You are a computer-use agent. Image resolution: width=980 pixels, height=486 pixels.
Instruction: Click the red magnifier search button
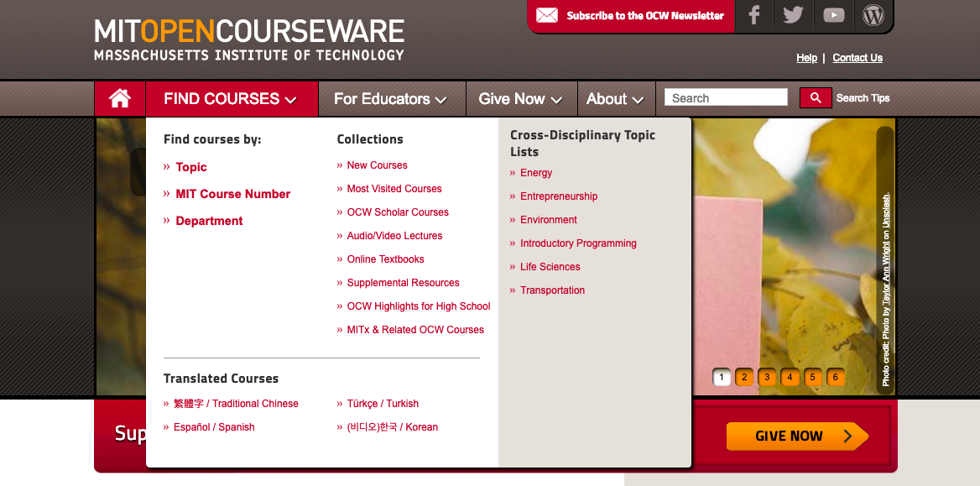[x=816, y=98]
